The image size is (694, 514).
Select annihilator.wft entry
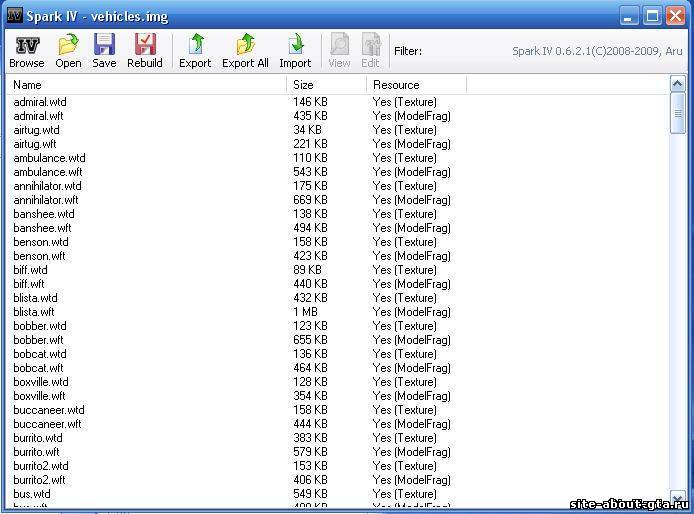46,200
